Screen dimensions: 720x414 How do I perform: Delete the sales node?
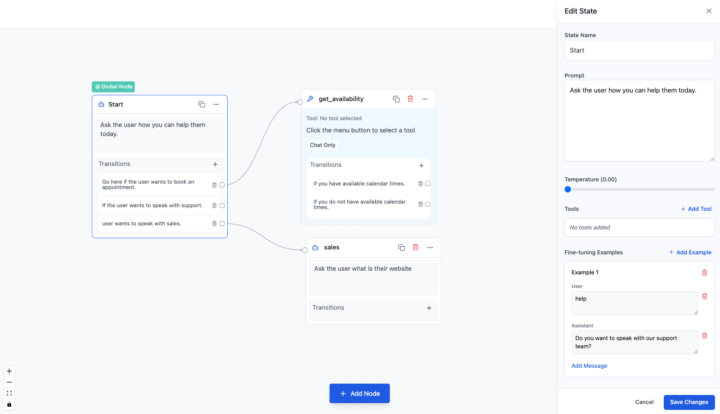click(x=415, y=247)
